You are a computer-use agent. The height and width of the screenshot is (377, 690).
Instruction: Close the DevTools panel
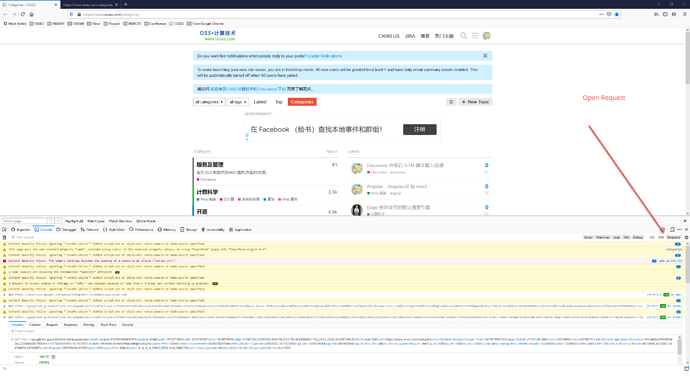tap(686, 230)
